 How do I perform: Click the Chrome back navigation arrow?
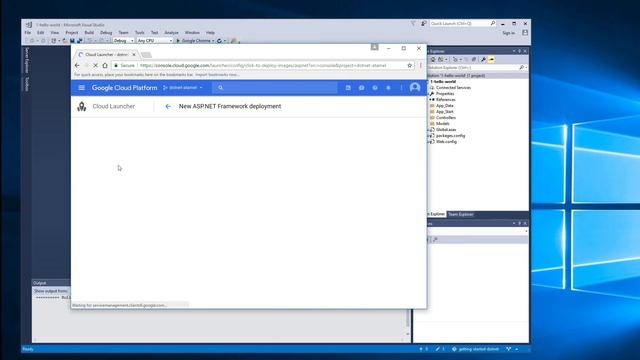tap(77, 65)
